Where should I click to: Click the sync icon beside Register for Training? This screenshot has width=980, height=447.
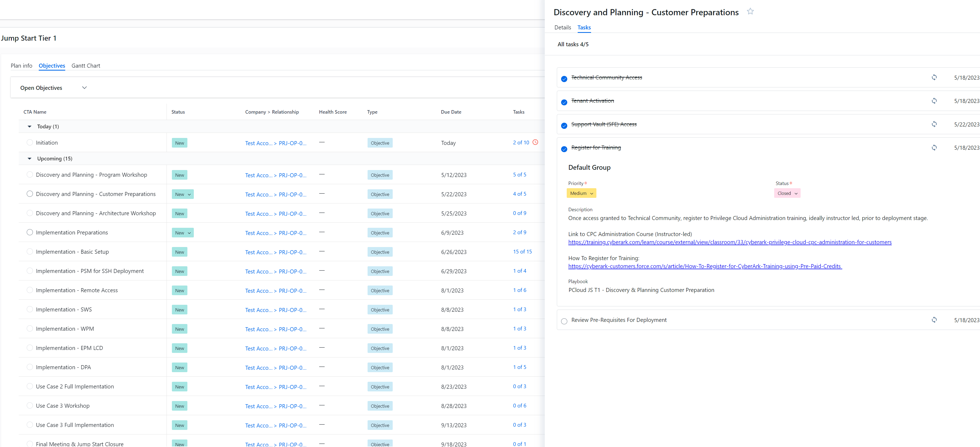point(934,148)
